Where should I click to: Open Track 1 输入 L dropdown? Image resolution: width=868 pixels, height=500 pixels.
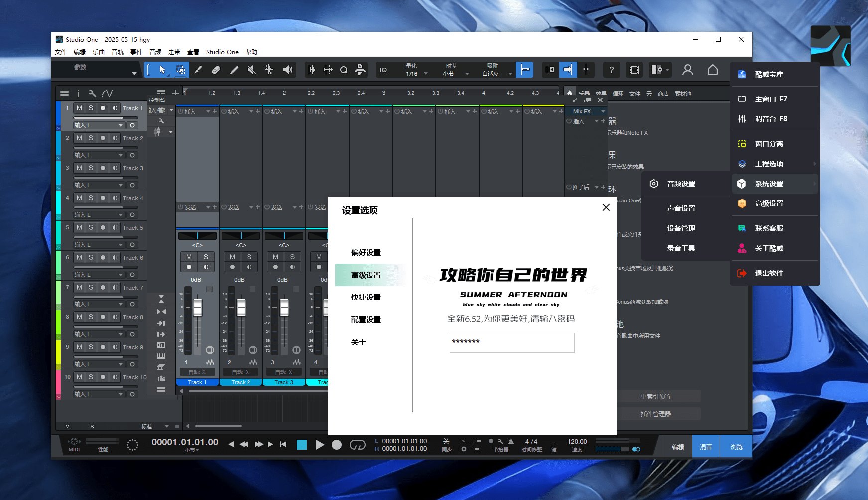99,125
